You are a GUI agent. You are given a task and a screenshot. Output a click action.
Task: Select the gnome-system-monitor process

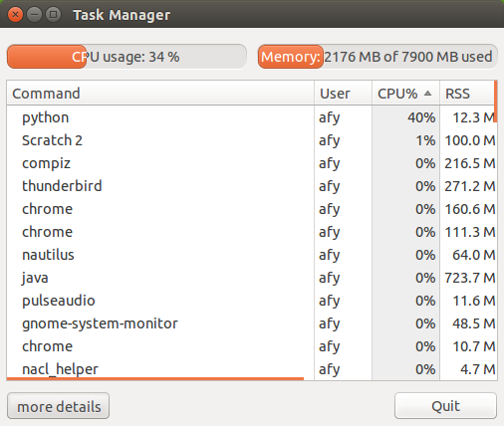(x=251, y=323)
